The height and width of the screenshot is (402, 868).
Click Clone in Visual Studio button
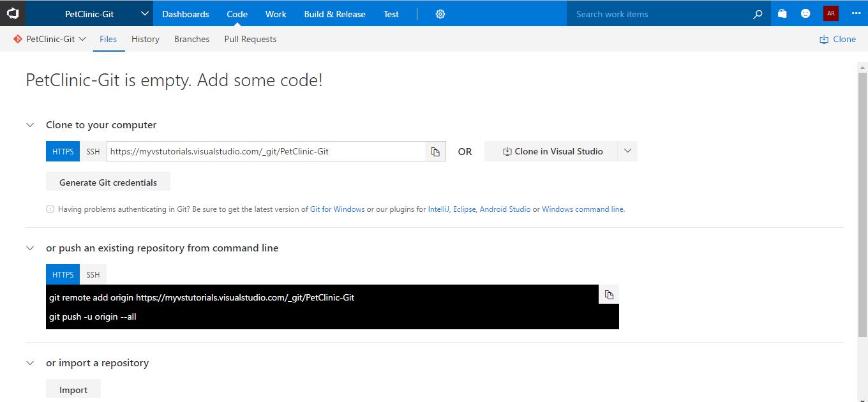coord(551,151)
